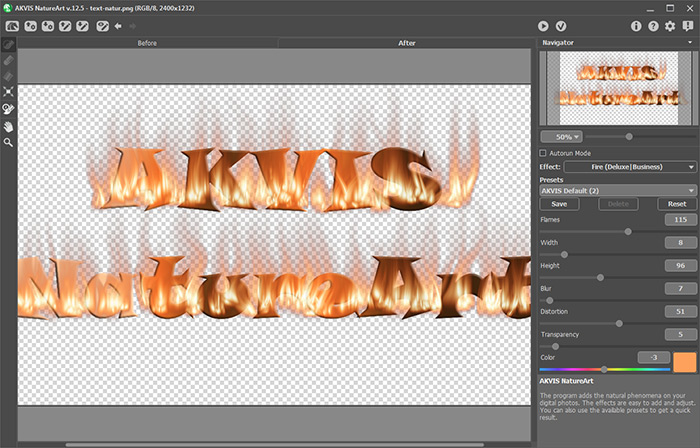Switch to the Before tab
The image size is (700, 448).
147,43
